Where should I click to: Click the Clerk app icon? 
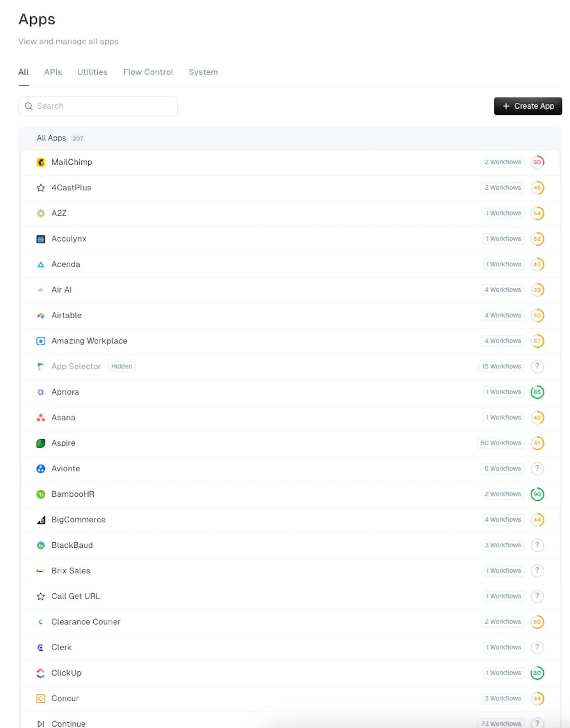pos(41,647)
